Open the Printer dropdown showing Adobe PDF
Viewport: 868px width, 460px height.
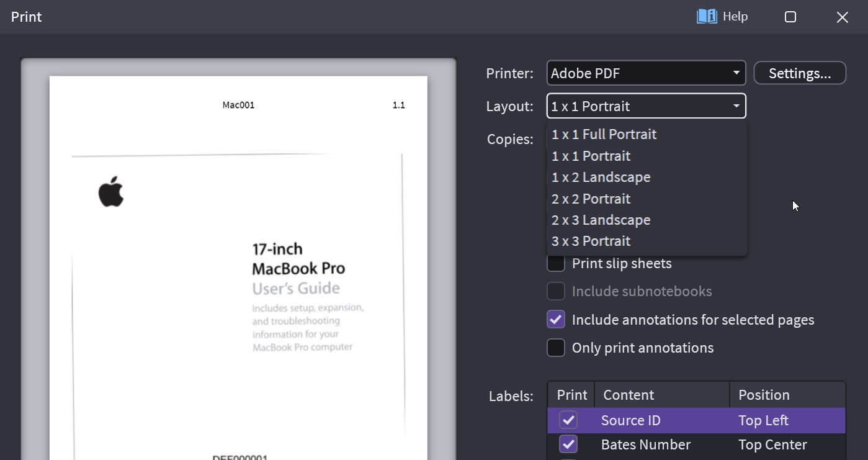pyautogui.click(x=646, y=73)
